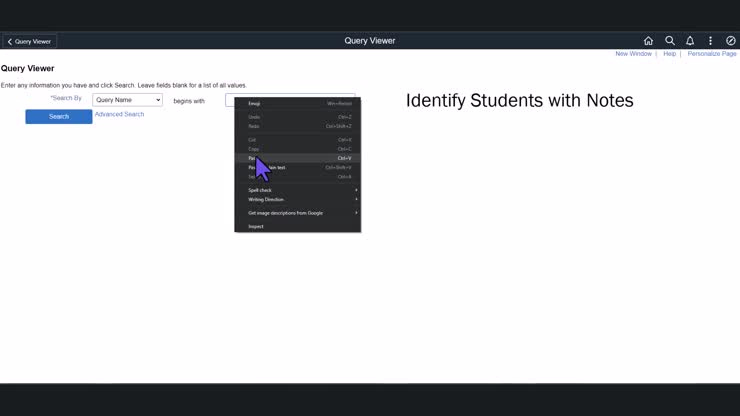This screenshot has height=416, width=740.
Task: Open the Search By Query Name dropdown
Action: pos(127,100)
